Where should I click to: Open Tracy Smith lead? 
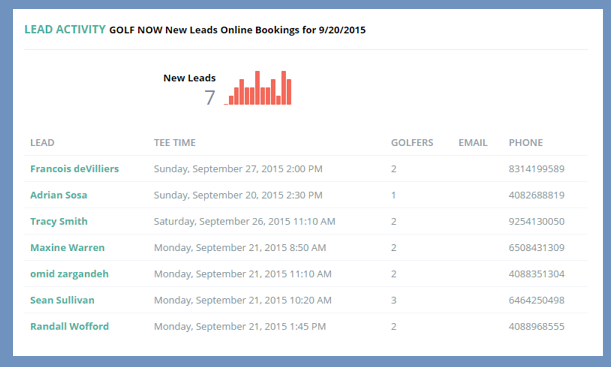pyautogui.click(x=59, y=221)
